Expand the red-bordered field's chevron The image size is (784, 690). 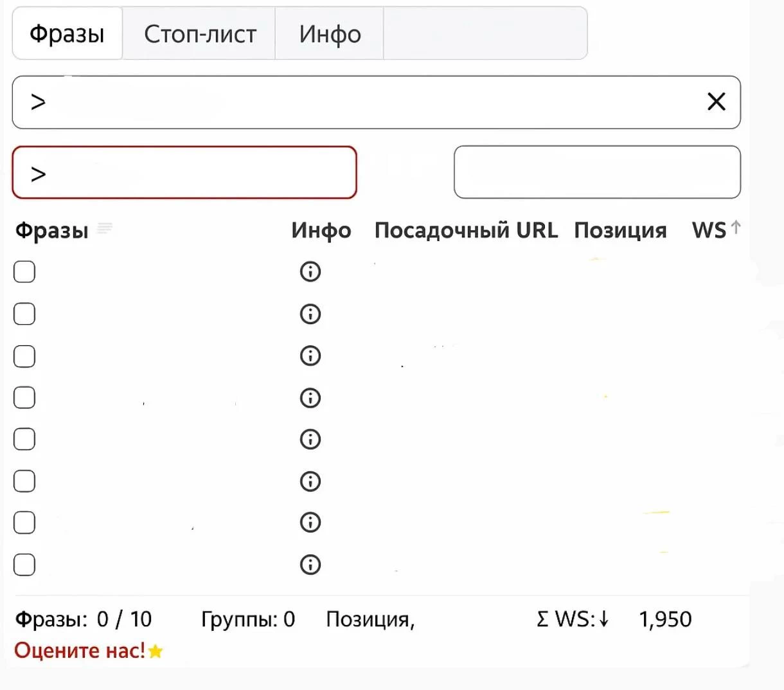39,174
